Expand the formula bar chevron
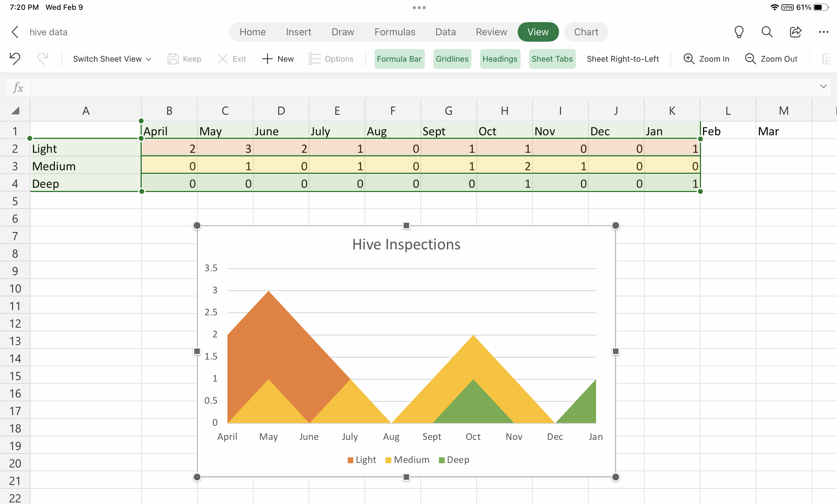The width and height of the screenshot is (837, 504). point(823,87)
